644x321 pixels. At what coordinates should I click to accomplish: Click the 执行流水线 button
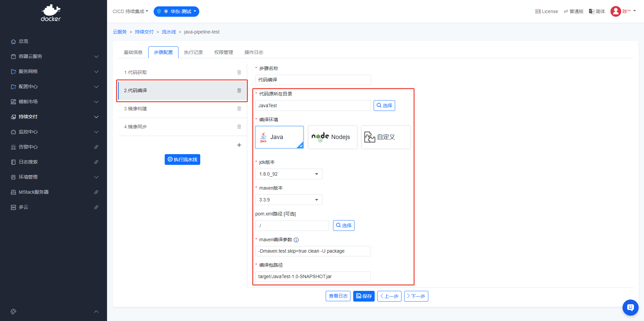pos(182,159)
